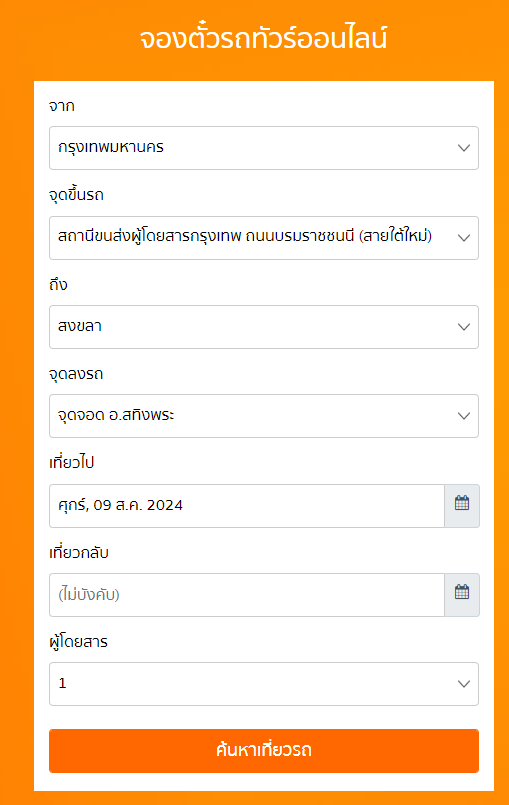Click the เที่ยวไป label
This screenshot has height=805, width=509.
71,463
